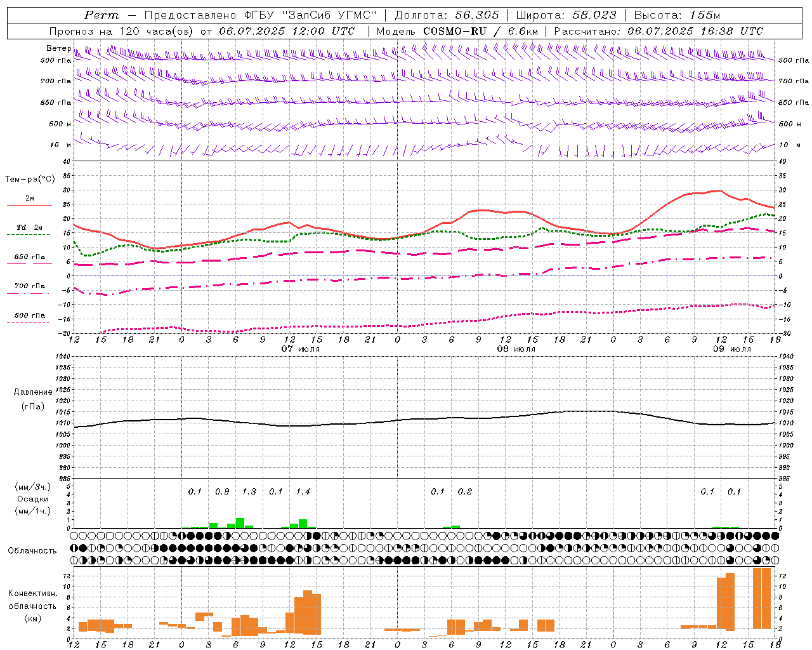812x650 pixels.
Task: Click the "(мм/1ч.)" precipitation unit label
Action: 33,511
